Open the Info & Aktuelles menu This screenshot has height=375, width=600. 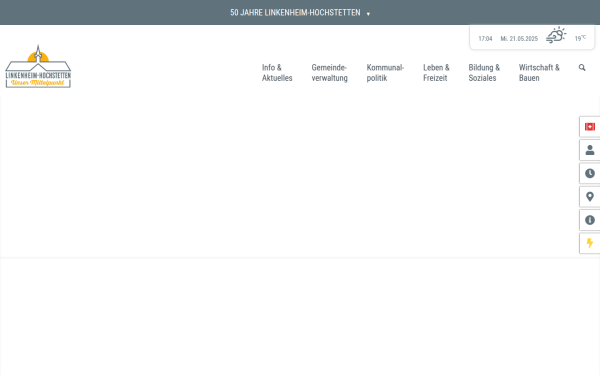click(x=277, y=73)
